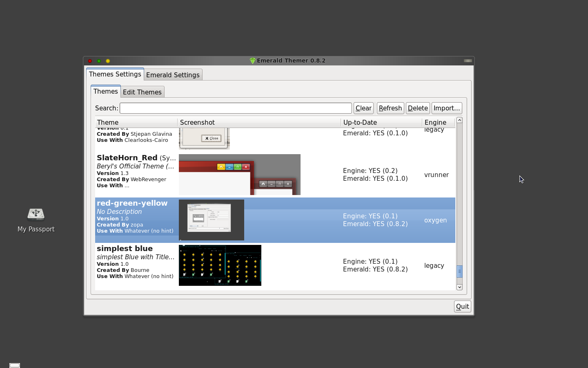Click scrollbar down arrow in theme list
Screen dimensions: 588x368
(459, 287)
